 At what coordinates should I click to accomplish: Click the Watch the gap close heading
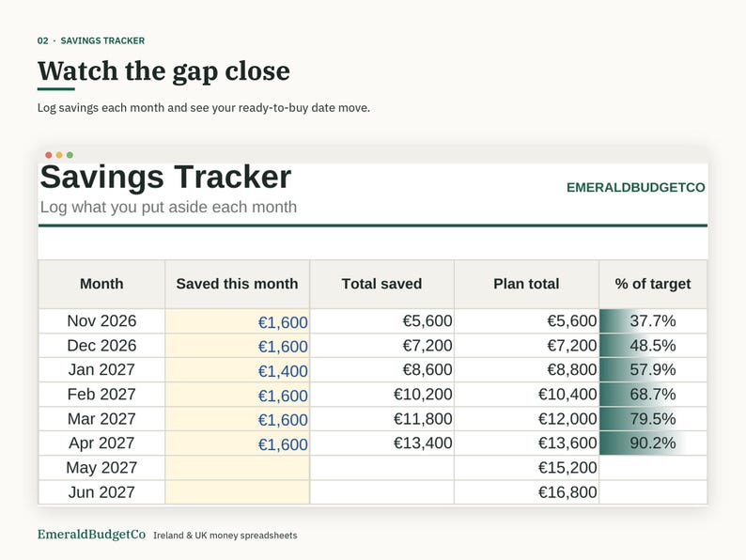point(163,71)
